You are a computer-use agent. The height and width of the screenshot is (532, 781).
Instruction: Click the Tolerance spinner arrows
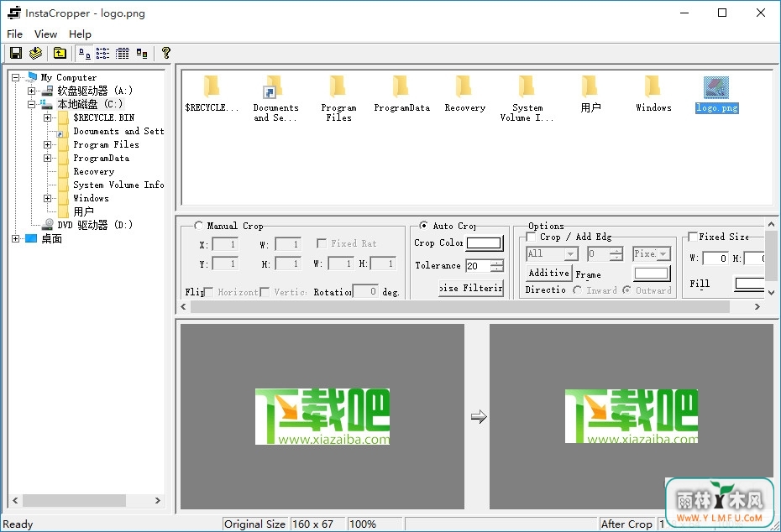[x=497, y=266]
